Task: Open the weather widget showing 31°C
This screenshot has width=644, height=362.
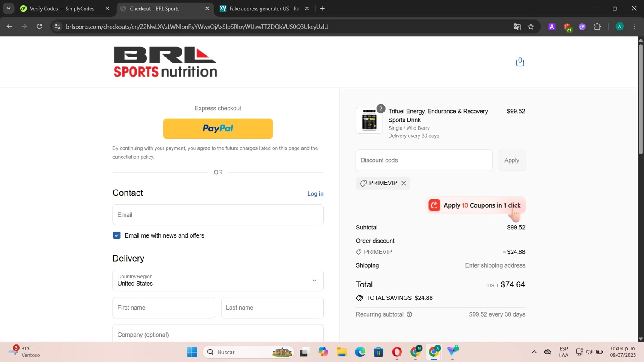Action: pos(25,352)
